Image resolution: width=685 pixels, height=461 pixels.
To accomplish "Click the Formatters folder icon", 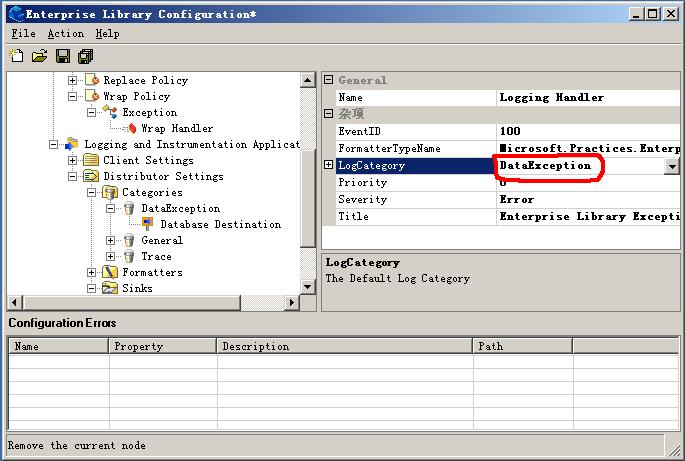I will click(x=110, y=272).
